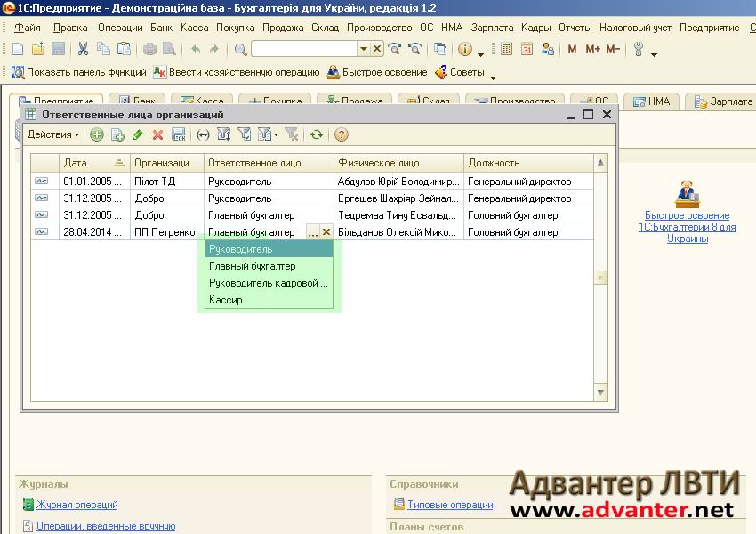This screenshot has height=534, width=756.
Task: Open the Операции menu
Action: pos(120,28)
